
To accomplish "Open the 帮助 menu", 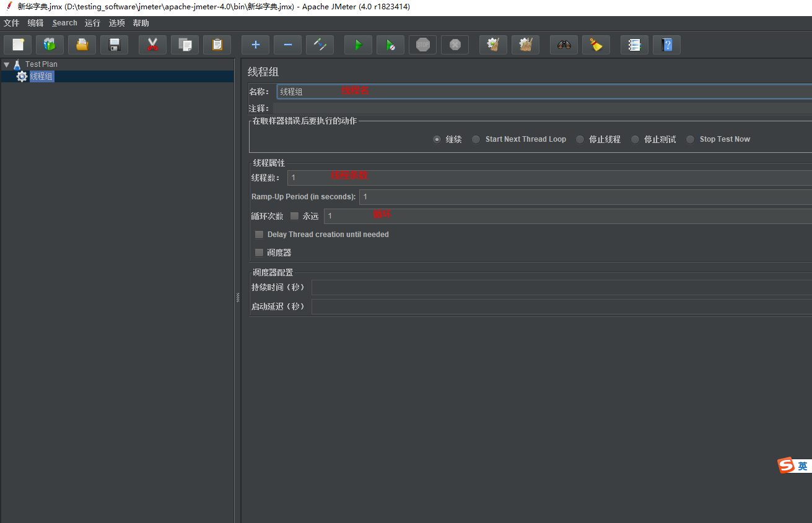I will coord(141,23).
